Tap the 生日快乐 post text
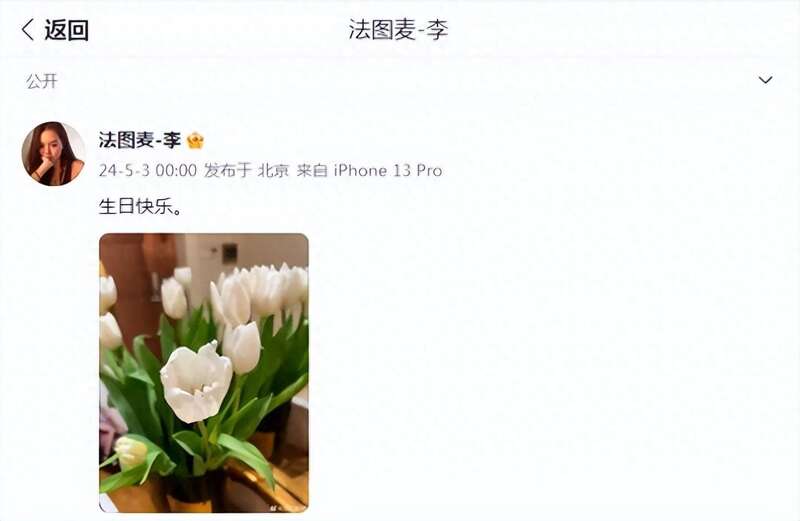 tap(140, 207)
